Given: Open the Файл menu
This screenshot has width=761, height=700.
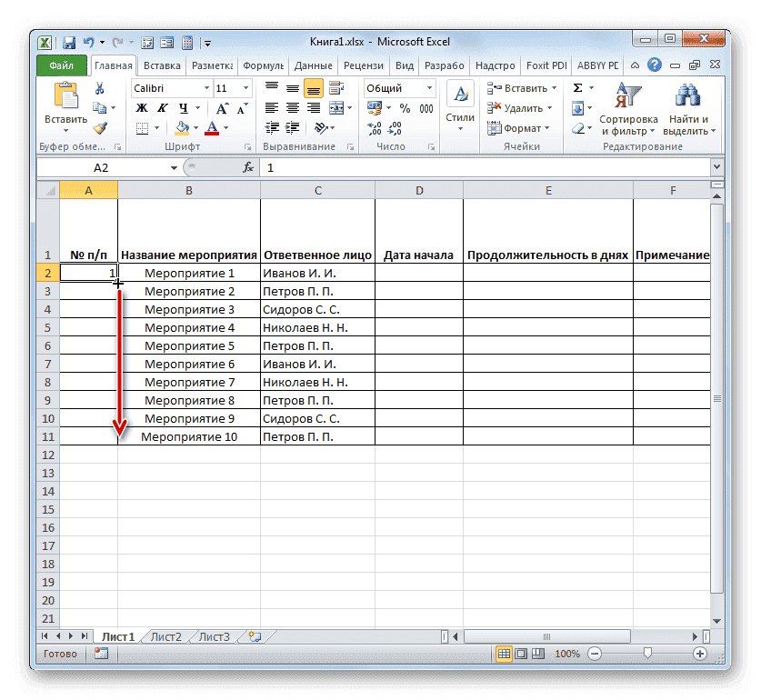Looking at the screenshot, I should click(61, 65).
